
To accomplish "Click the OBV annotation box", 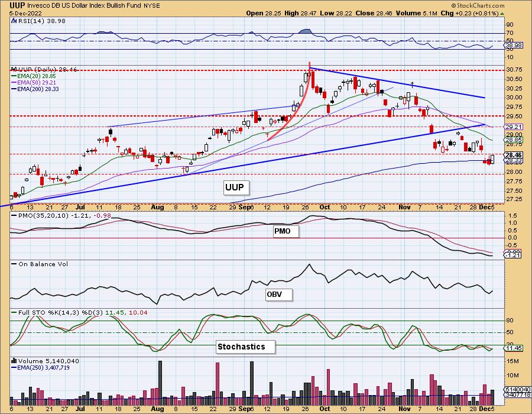I will click(278, 294).
